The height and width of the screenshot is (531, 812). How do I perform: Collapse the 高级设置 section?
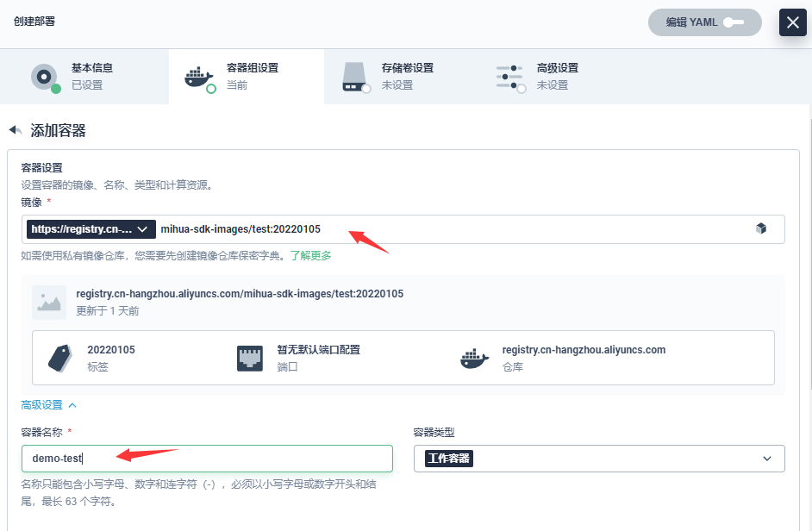pos(49,404)
